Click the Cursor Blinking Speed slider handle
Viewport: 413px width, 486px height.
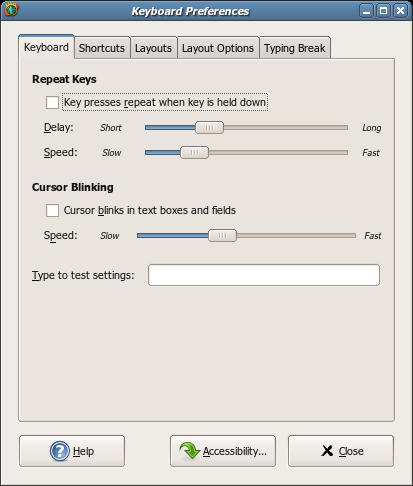click(x=222, y=235)
